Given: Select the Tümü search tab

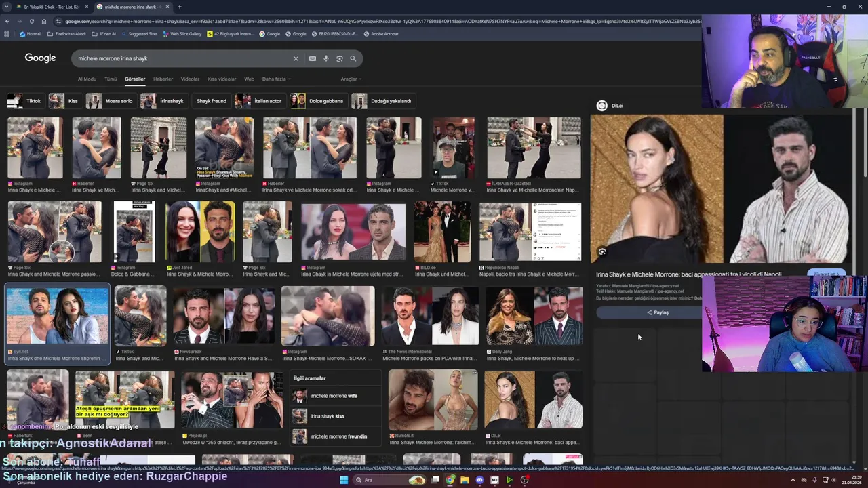Looking at the screenshot, I should point(111,79).
